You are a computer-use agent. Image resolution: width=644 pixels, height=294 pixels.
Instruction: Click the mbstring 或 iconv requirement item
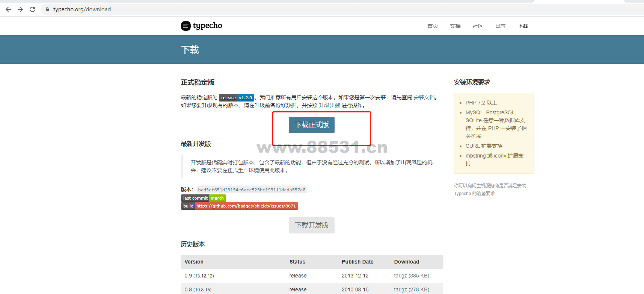(495, 159)
